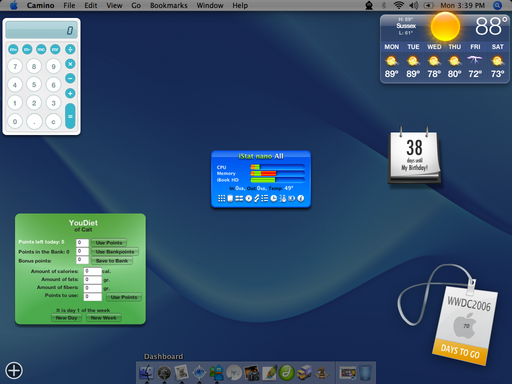
Task: Open the Go menu
Action: (x=136, y=5)
